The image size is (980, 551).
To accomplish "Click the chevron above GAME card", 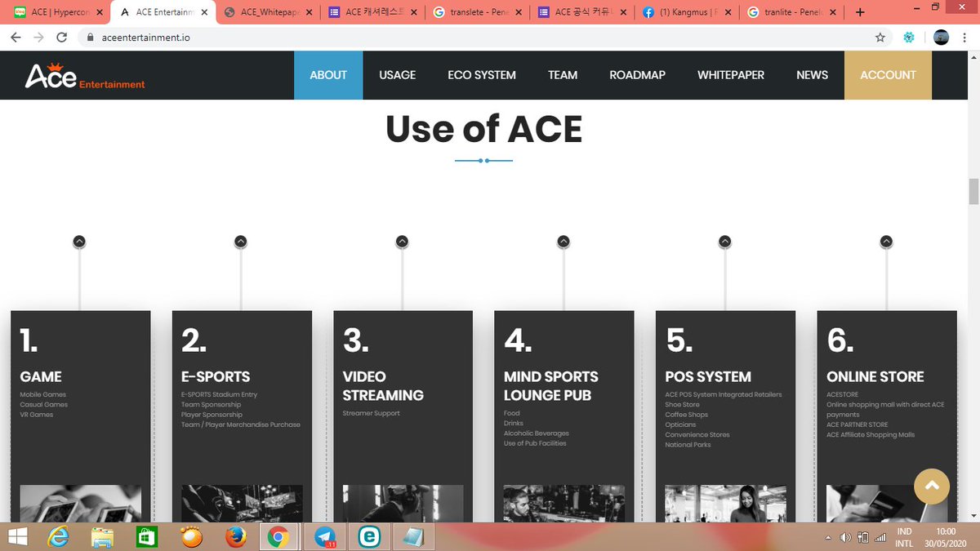I will click(79, 242).
